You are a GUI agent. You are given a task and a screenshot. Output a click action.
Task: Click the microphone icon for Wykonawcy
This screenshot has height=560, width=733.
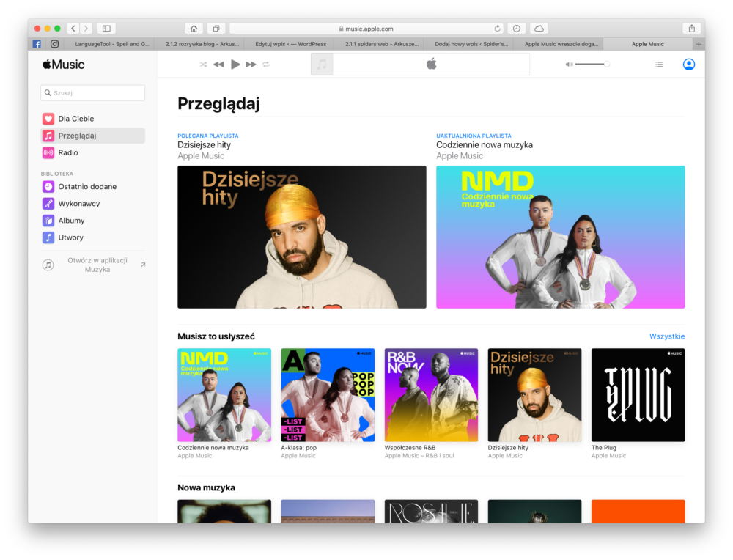point(48,203)
